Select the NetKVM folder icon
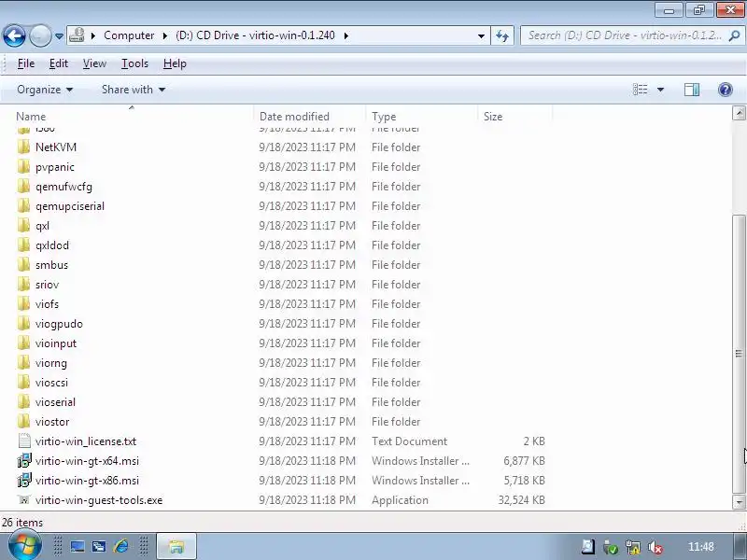Screen dimensions: 747x560 click(24, 147)
